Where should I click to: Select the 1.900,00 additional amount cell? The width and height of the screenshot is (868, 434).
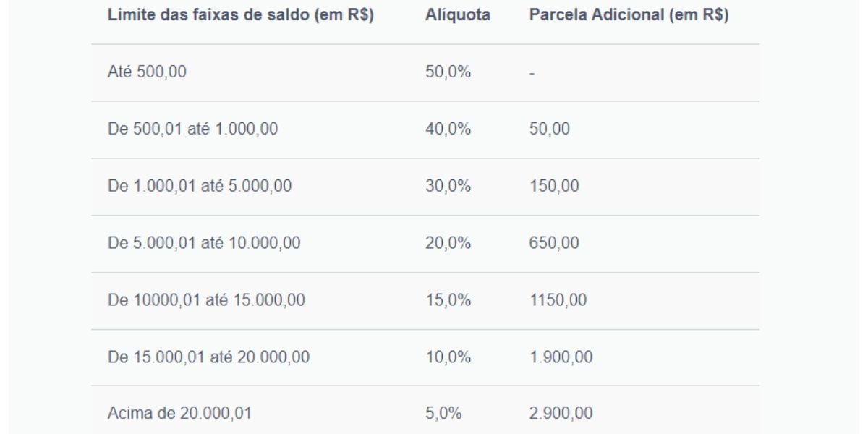[x=561, y=357]
